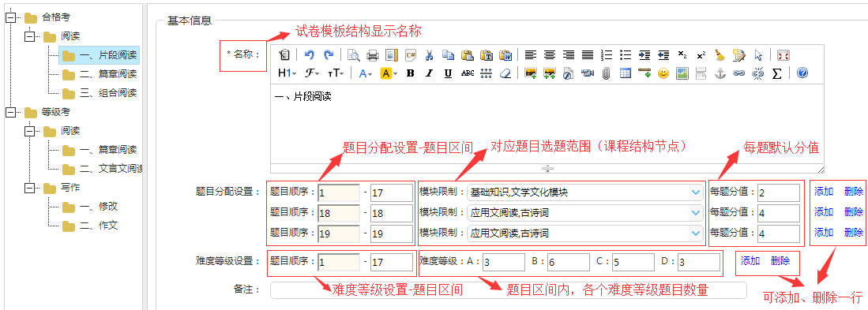Open the smiley emoticon picker
The width and height of the screenshot is (868, 310).
point(663,73)
